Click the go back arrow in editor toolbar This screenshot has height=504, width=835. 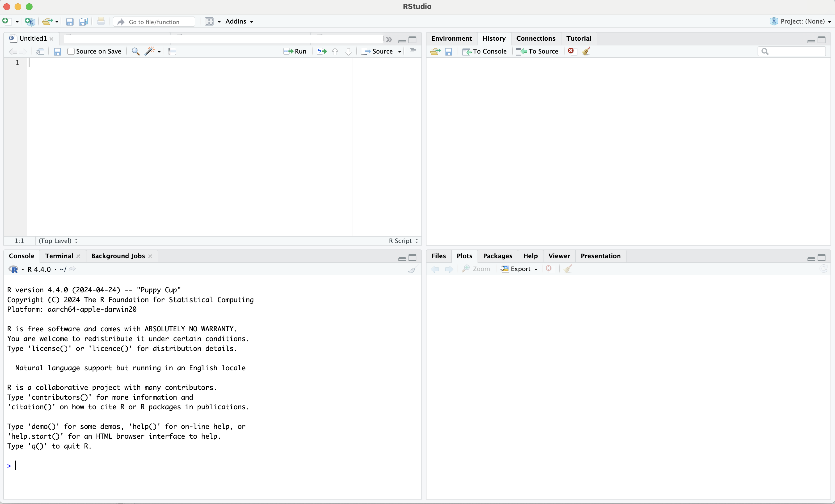point(13,52)
